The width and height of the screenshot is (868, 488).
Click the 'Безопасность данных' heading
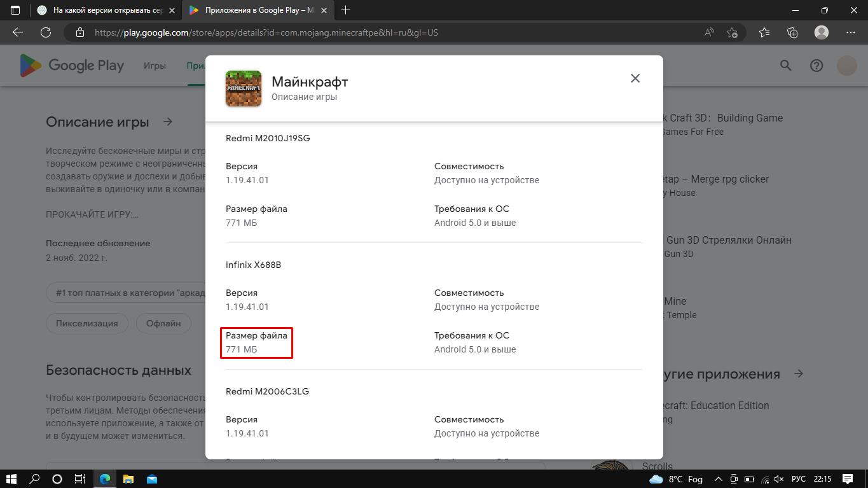point(118,370)
